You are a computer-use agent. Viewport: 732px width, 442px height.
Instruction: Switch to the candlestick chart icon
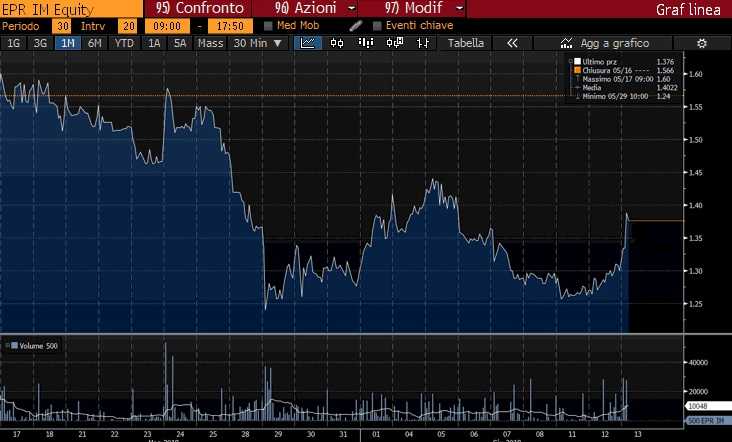pos(337,43)
